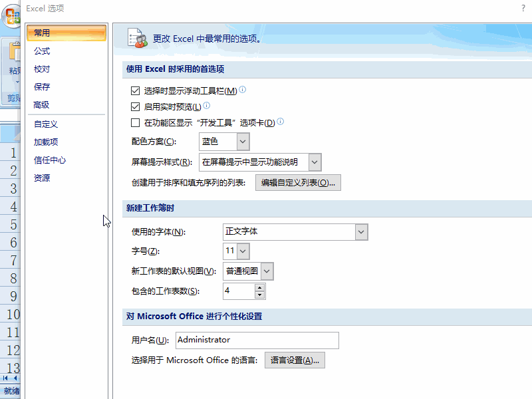532x399 pixels.
Task: Decrease the sheet count spinner down
Action: 259,295
